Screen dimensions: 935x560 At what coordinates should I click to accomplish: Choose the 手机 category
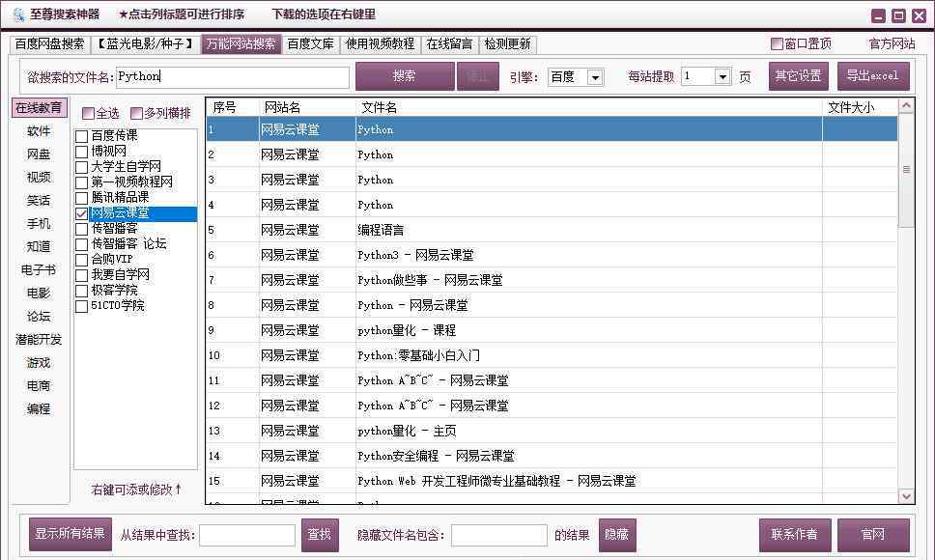[x=40, y=224]
